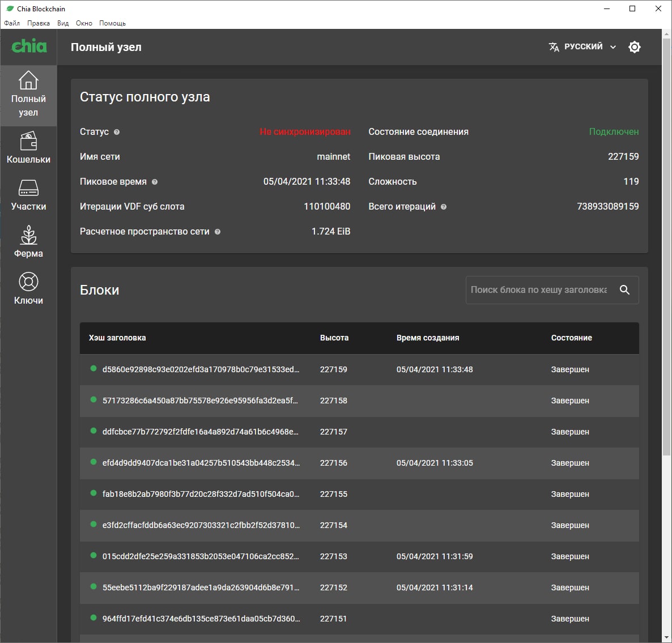Click green status dot of block 227153

pyautogui.click(x=93, y=555)
